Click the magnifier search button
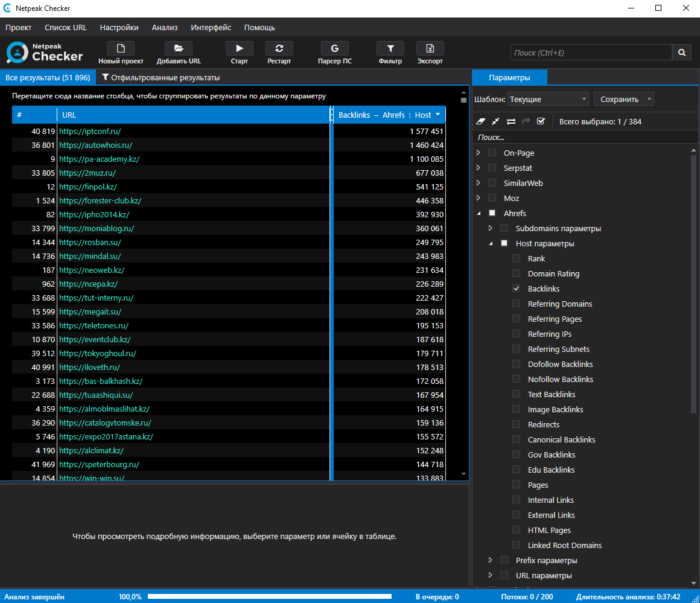 pos(682,53)
